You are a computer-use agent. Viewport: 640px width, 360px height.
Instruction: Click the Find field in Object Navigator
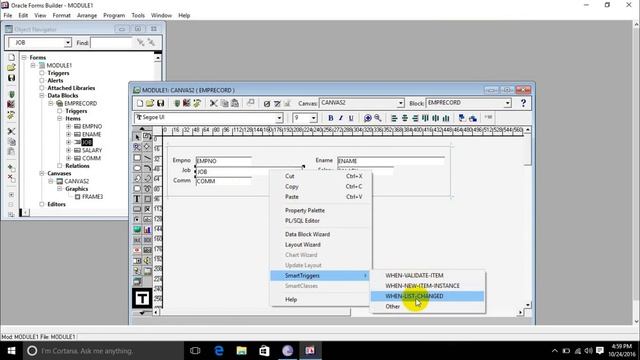(x=111, y=42)
